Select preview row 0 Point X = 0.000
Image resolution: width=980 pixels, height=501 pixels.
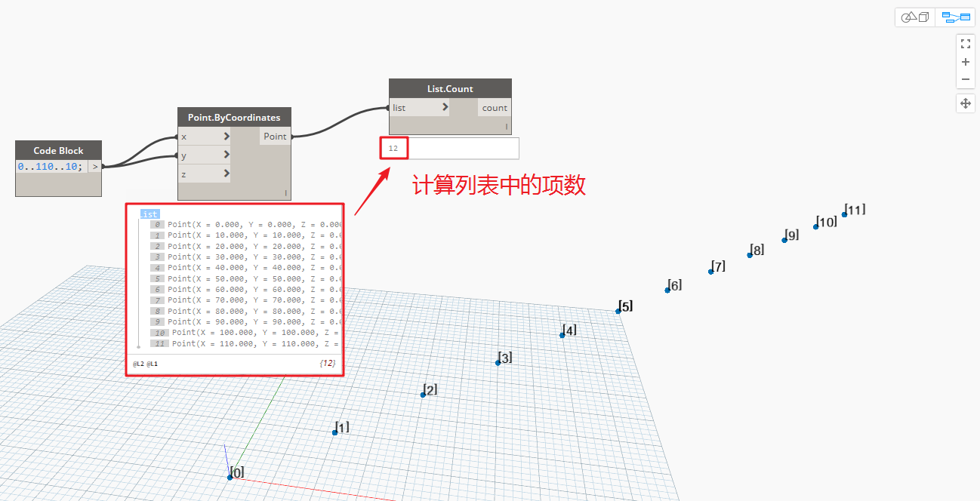point(245,225)
